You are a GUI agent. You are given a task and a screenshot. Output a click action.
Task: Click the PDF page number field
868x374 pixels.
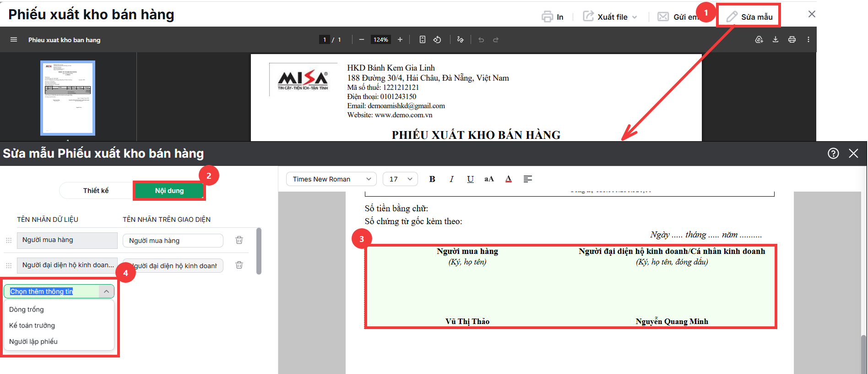325,39
